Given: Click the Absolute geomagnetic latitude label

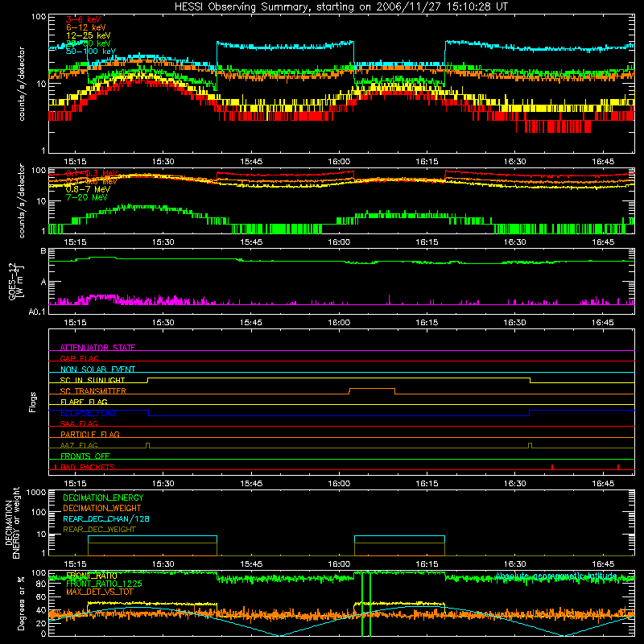Looking at the screenshot, I should click(556, 576).
